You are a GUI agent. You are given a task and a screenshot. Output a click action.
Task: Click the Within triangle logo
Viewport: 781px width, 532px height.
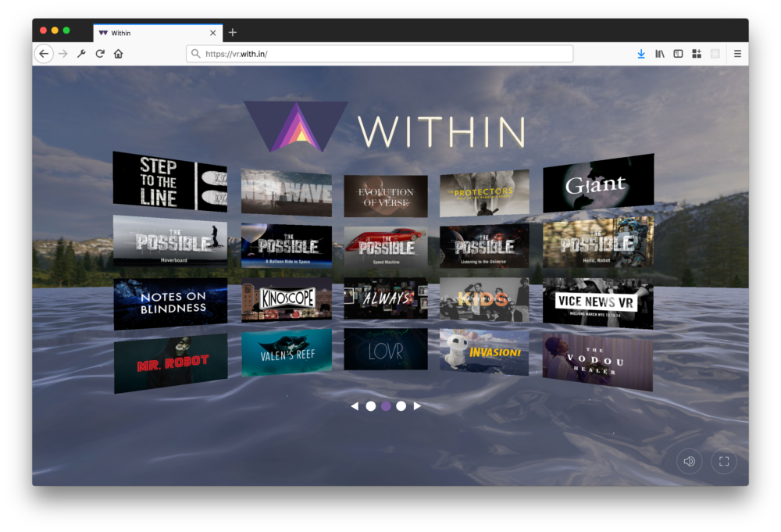pyautogui.click(x=296, y=127)
